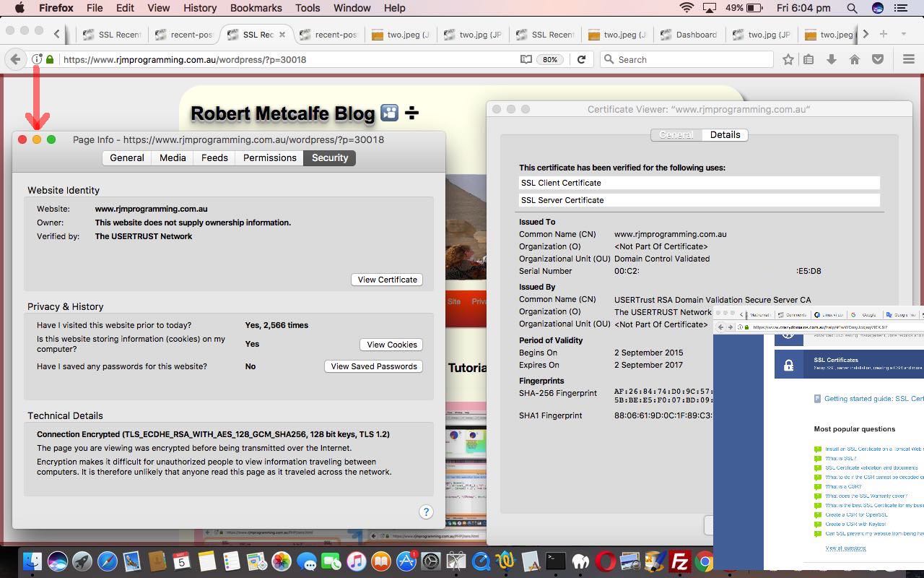Image resolution: width=924 pixels, height=578 pixels.
Task: Save page to Pocket icon
Action: tap(878, 59)
